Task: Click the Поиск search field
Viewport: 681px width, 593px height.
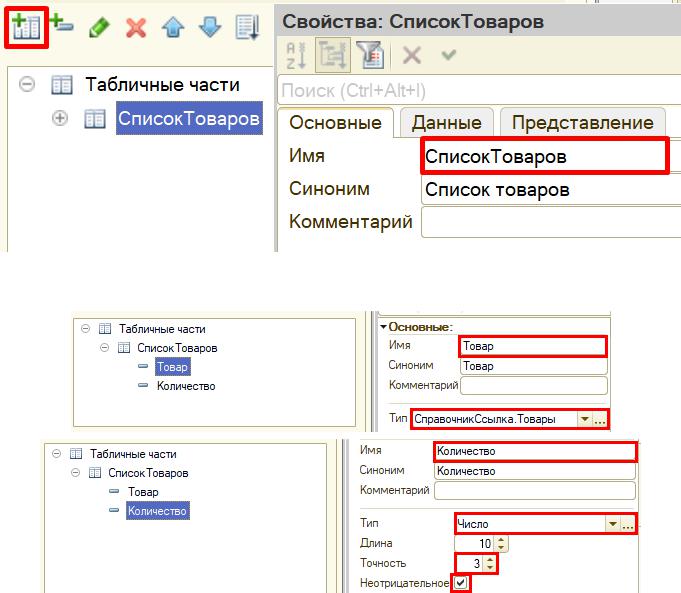Action: 479,90
